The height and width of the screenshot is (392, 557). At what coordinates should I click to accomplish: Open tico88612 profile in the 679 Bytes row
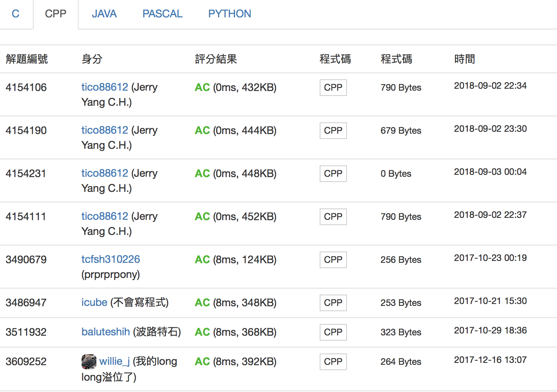[105, 130]
